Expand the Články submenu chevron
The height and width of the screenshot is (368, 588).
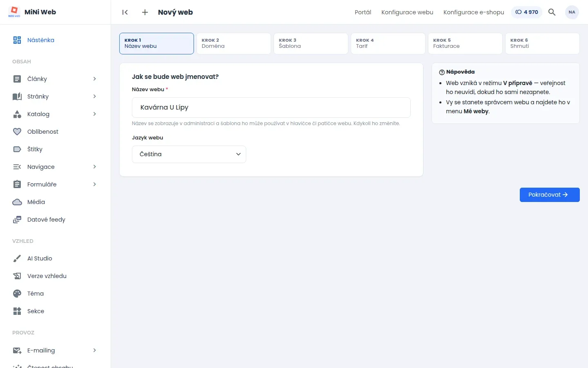pos(94,79)
